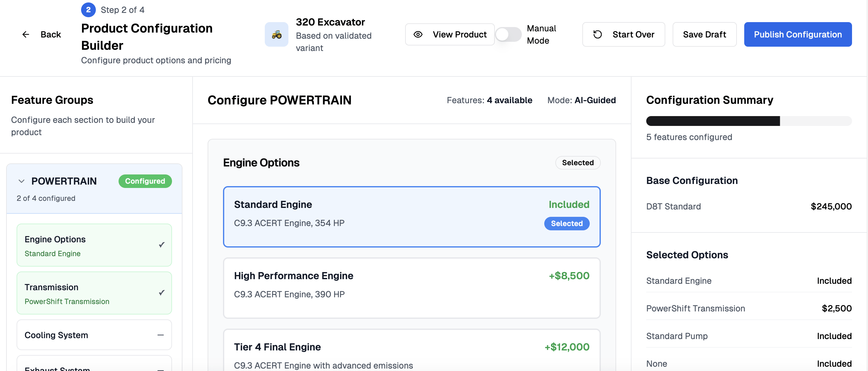
Task: Open Cooling System feature in sidebar
Action: [94, 335]
